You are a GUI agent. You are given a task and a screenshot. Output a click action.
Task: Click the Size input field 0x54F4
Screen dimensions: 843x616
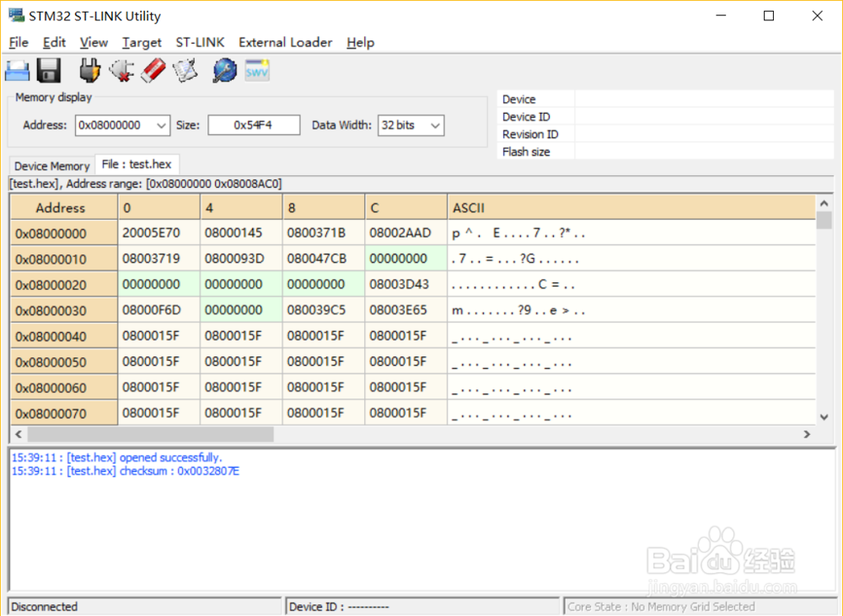(254, 126)
